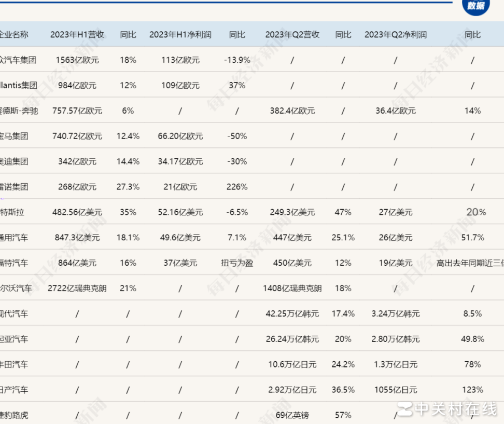This screenshot has width=504, height=424.
Task: Click the 2023年Q2净利润 header cell
Action: click(396, 34)
